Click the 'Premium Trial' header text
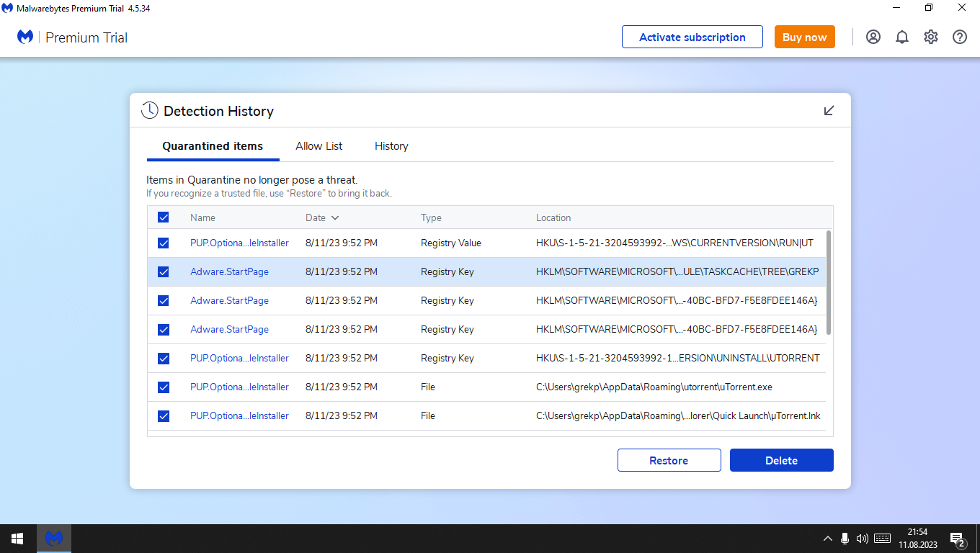The image size is (980, 553). (x=86, y=37)
